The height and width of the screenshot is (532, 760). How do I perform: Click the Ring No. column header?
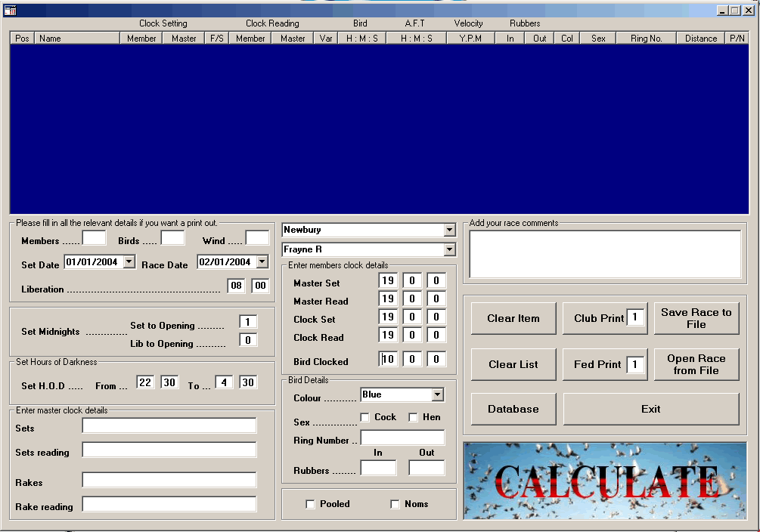pyautogui.click(x=646, y=39)
